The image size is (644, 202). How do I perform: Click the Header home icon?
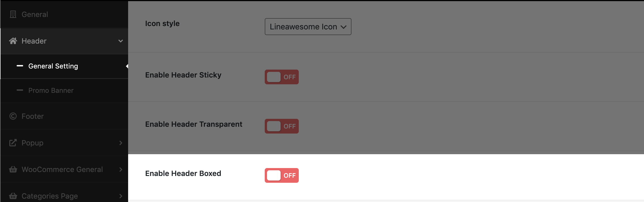(13, 41)
